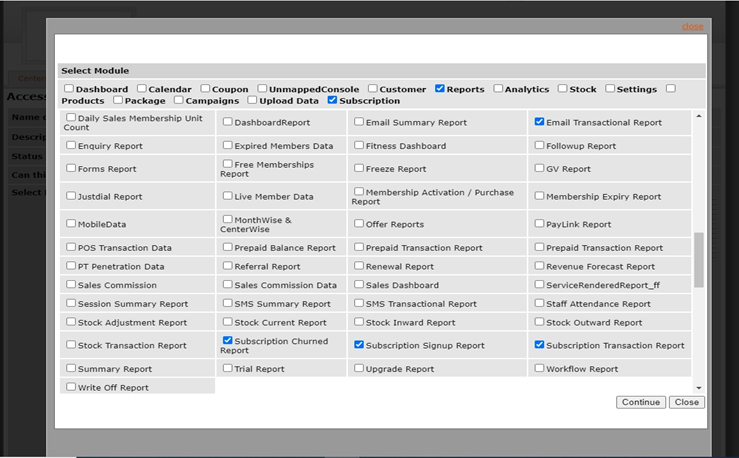This screenshot has height=458, width=739.
Task: Uncheck Email Transactional Report
Action: pyautogui.click(x=539, y=122)
